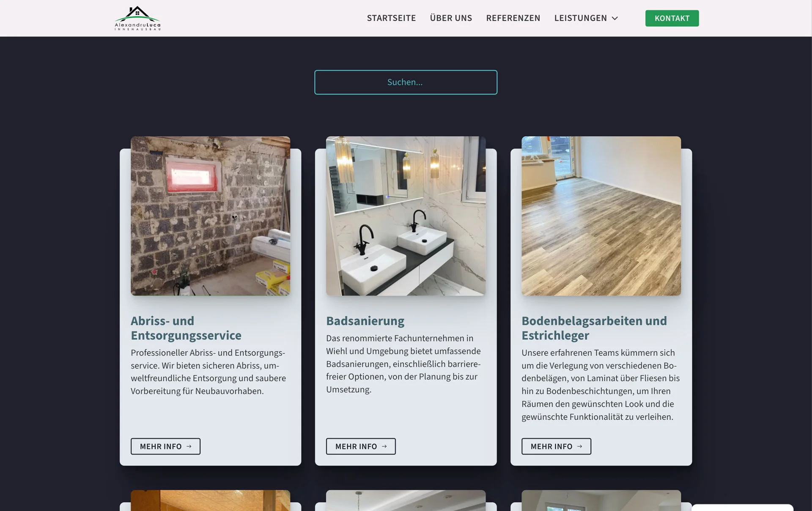Open the Abriss demolition wall photo

click(210, 216)
